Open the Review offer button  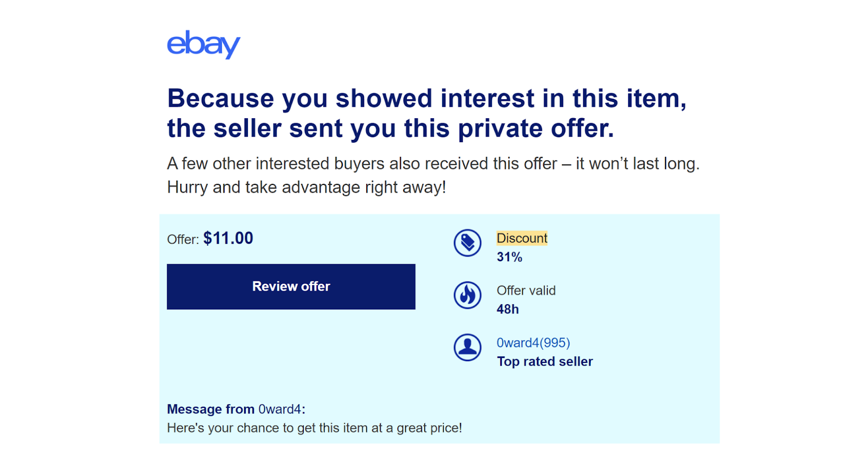coord(291,286)
